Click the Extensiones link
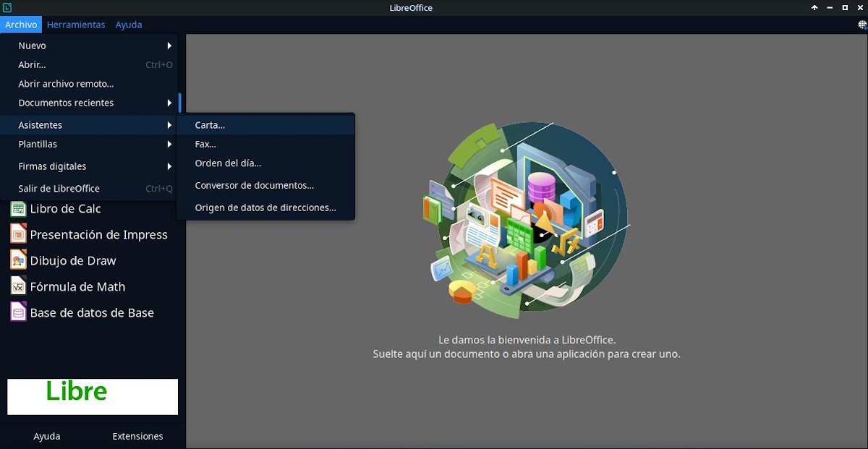Image resolution: width=868 pixels, height=449 pixels. (138, 436)
